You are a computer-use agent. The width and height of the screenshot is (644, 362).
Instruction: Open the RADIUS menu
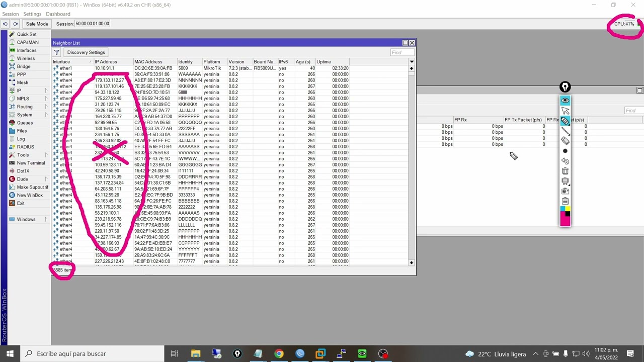coord(25,147)
